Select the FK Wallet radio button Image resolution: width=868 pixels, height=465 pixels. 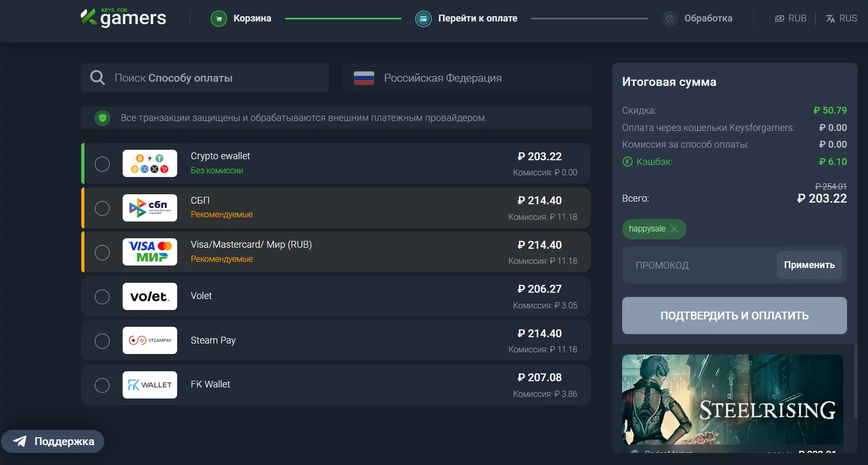click(x=102, y=385)
